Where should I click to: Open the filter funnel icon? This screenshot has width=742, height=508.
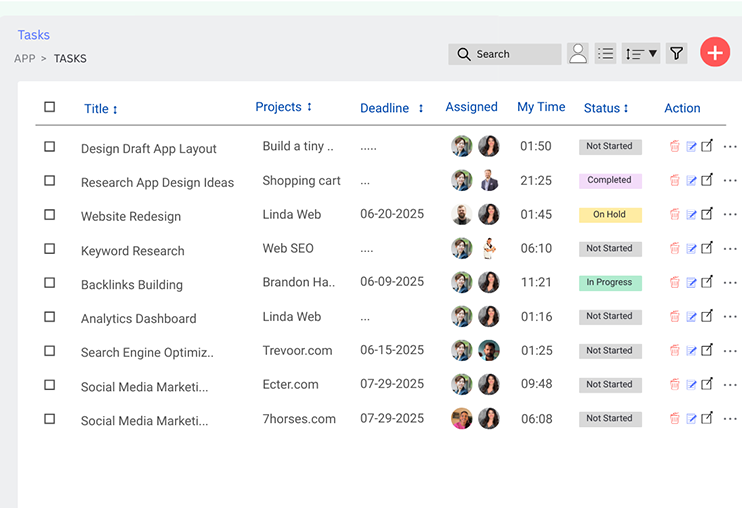676,54
